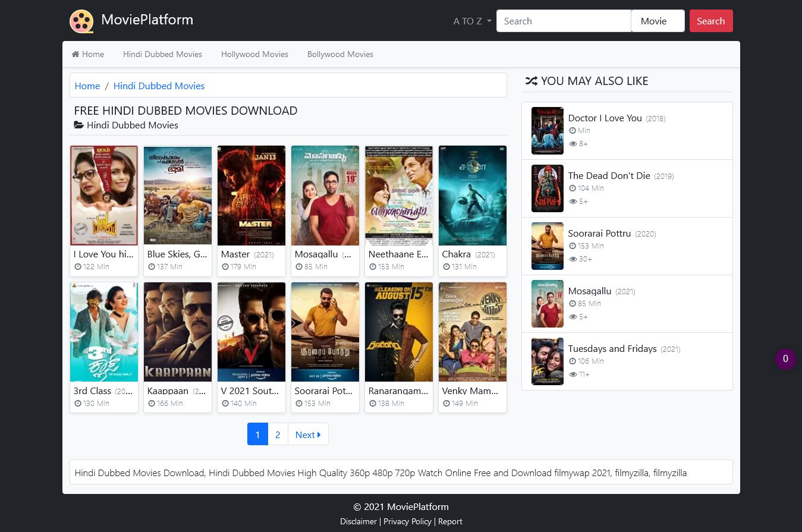
Task: Go to page 2 in pagination
Action: coord(278,435)
